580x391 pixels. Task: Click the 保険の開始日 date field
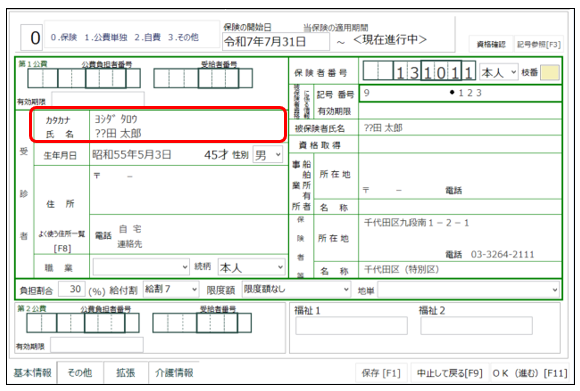276,41
